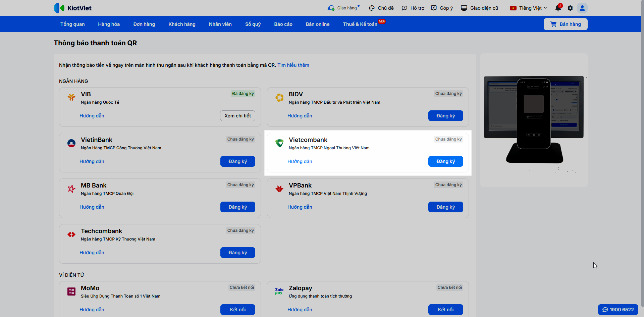Expand the Tiếng Việt language dropdown
The width and height of the screenshot is (644, 317).
529,8
